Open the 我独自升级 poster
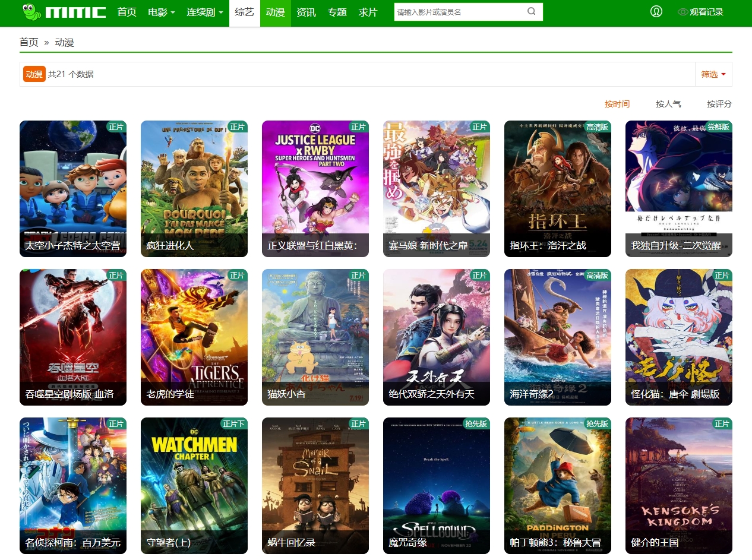Viewport: 752px width, 560px height. point(679,189)
